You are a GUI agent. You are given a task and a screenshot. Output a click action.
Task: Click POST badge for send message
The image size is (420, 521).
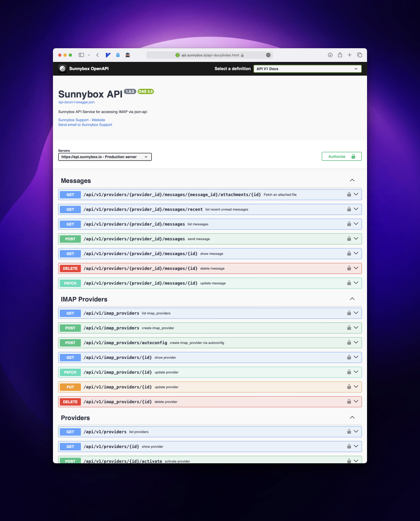[x=70, y=239]
